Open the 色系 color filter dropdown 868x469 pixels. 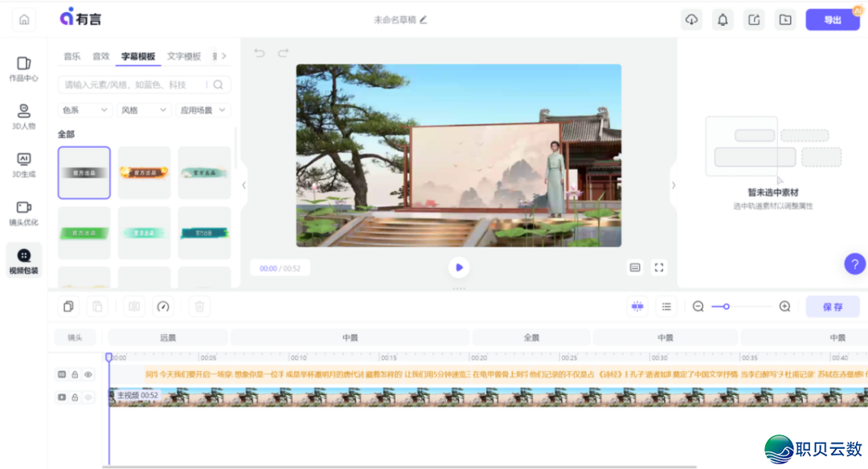[x=84, y=110]
